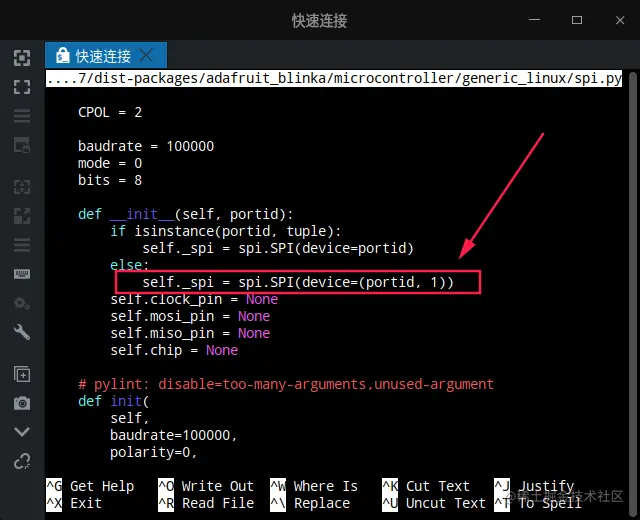
Task: Place cursor on the 'bits = 8' line
Action: [110, 180]
